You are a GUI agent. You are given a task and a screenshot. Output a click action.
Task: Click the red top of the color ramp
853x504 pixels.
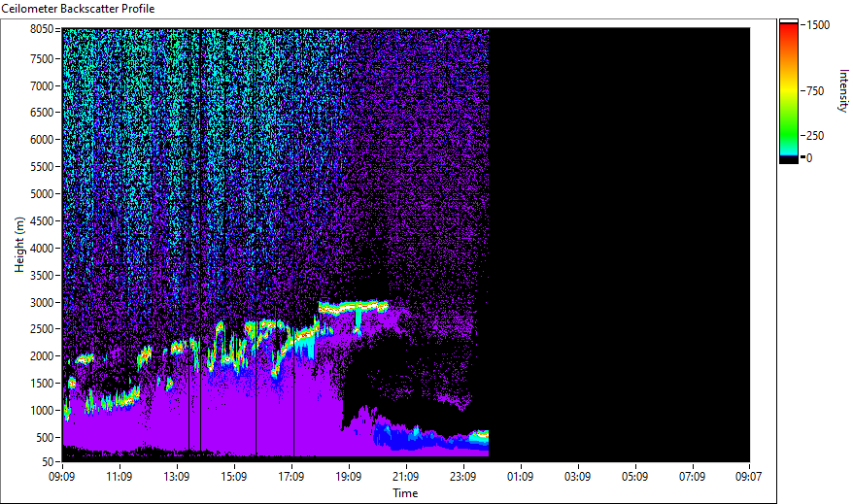789,31
